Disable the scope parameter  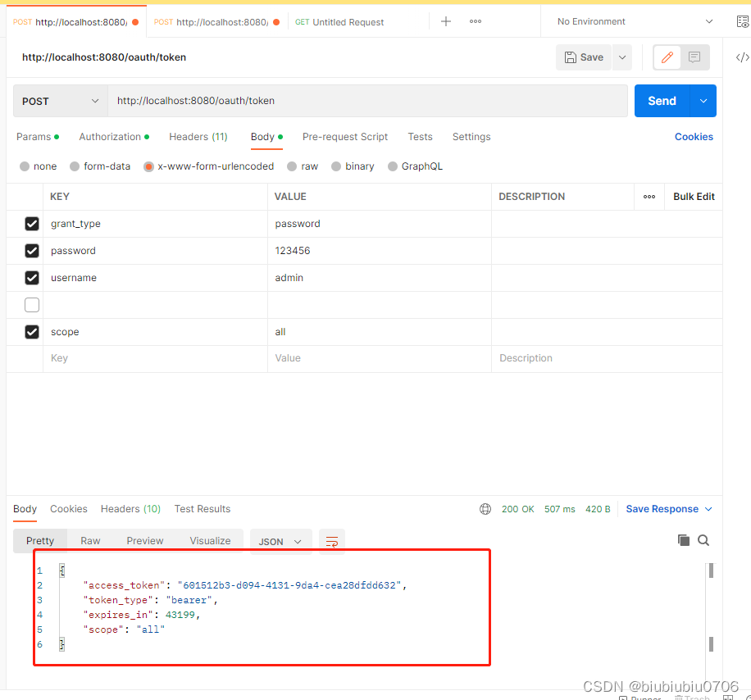(x=31, y=331)
